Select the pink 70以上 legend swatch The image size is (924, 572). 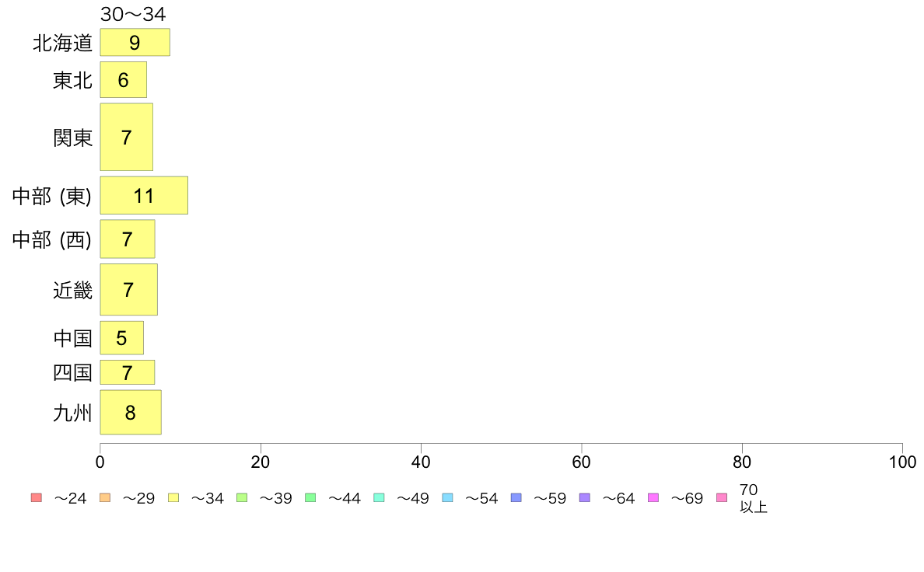(722, 497)
